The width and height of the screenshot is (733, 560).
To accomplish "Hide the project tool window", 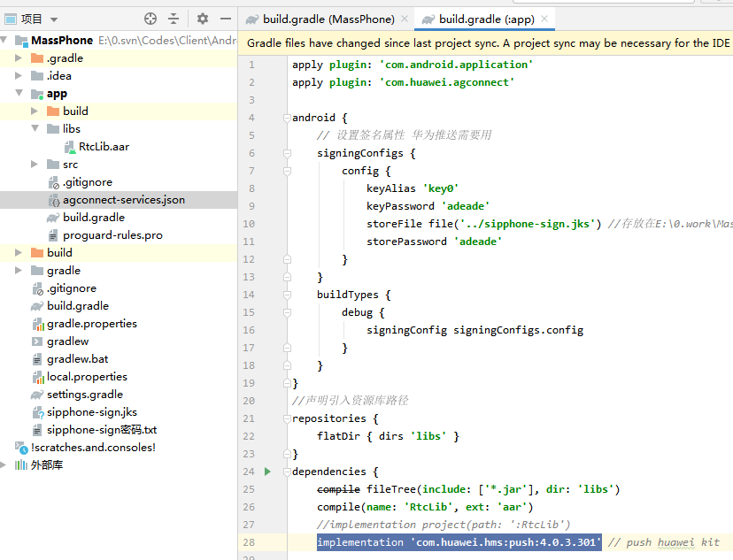I will 226,19.
